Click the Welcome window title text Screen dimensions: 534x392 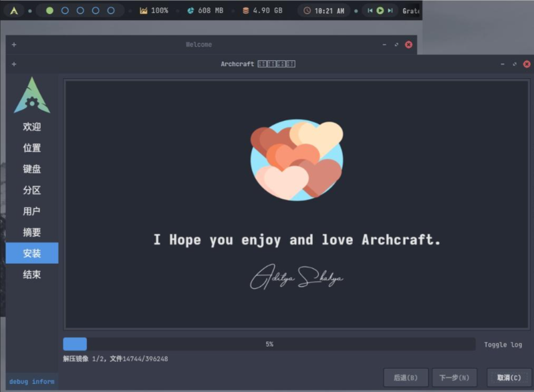pos(199,45)
